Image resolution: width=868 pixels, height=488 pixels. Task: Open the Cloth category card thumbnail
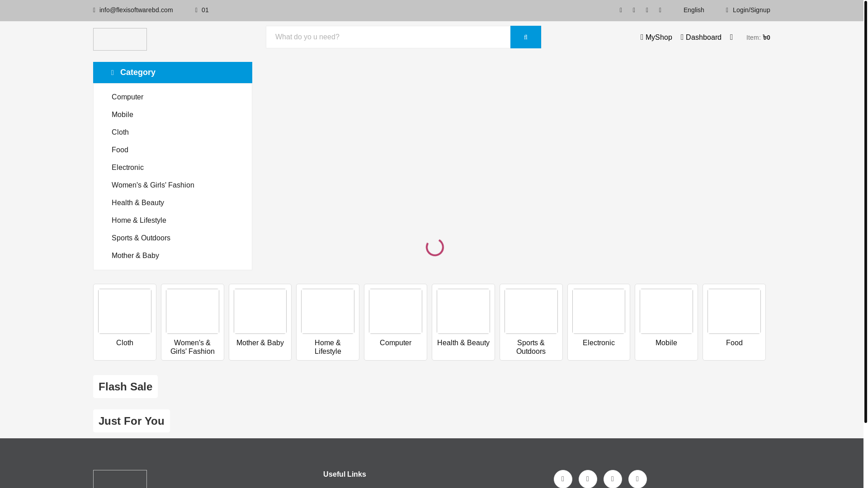click(x=125, y=311)
